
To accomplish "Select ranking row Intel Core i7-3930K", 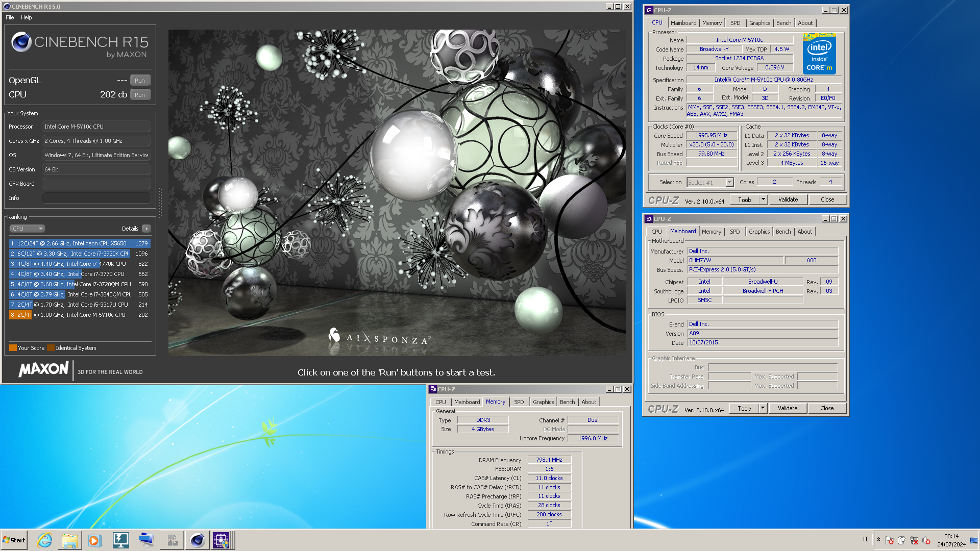I will coord(80,254).
